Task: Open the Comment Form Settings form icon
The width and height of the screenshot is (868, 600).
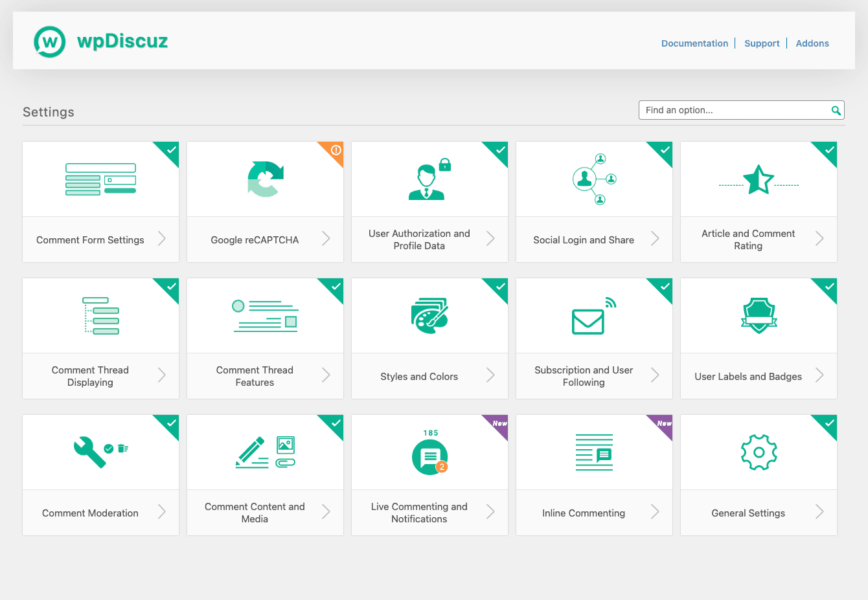Action: [101, 179]
